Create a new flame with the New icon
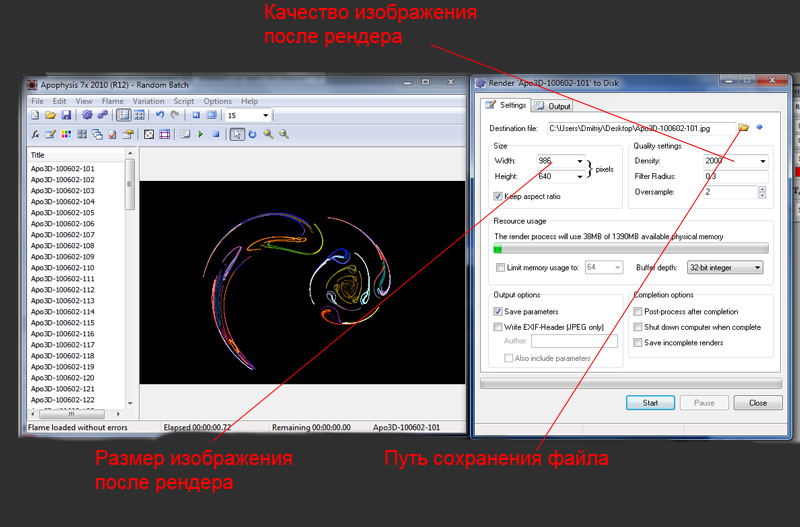Image resolution: width=800 pixels, height=527 pixels. (x=35, y=115)
